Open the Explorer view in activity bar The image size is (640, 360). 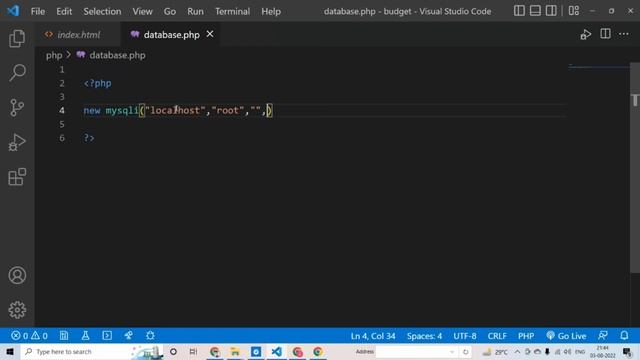click(17, 39)
